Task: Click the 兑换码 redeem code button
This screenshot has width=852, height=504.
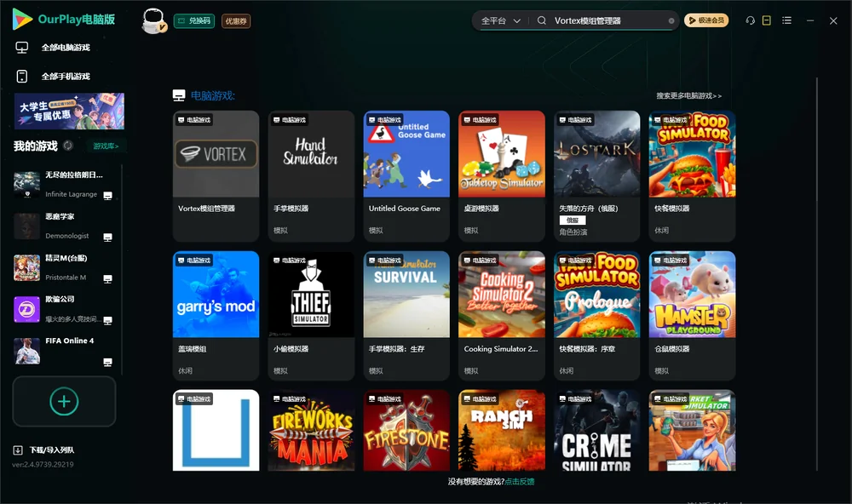Action: click(194, 21)
